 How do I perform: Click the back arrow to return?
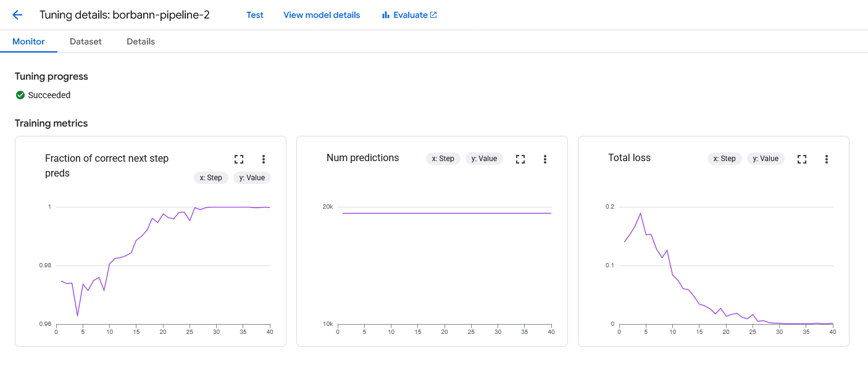click(17, 15)
